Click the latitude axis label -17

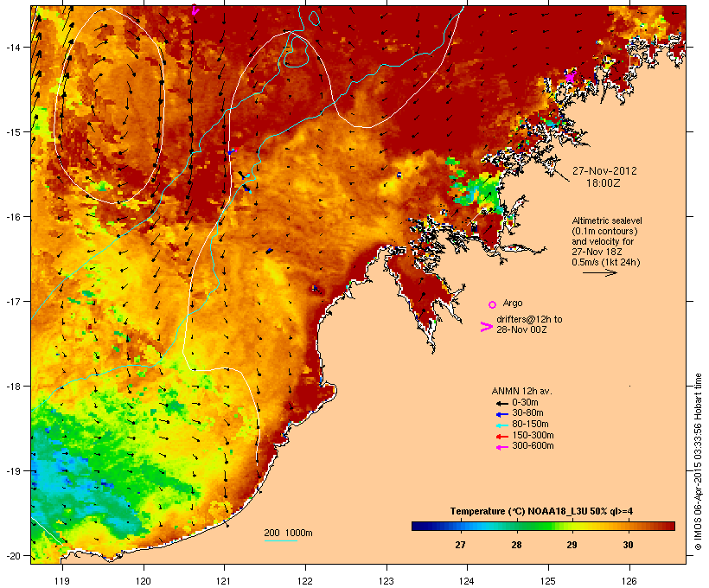[13, 302]
